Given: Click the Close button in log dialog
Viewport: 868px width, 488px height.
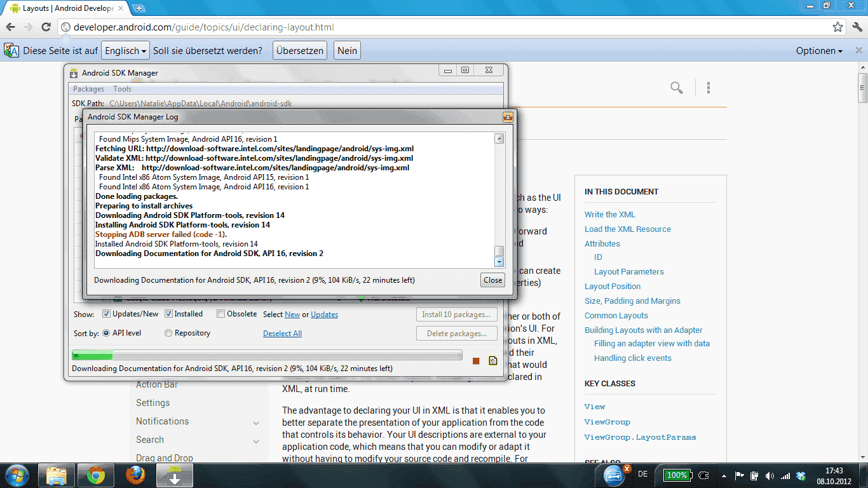Looking at the screenshot, I should click(493, 280).
